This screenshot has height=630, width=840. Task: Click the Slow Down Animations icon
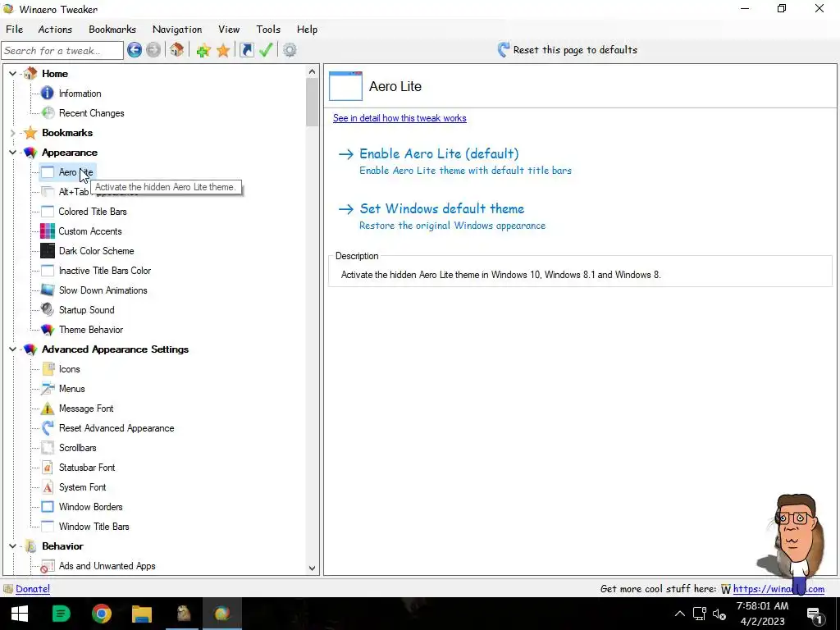point(47,290)
